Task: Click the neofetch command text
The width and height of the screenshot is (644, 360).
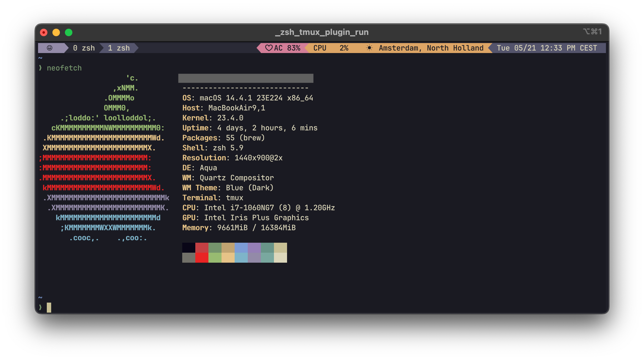Action: (x=64, y=68)
